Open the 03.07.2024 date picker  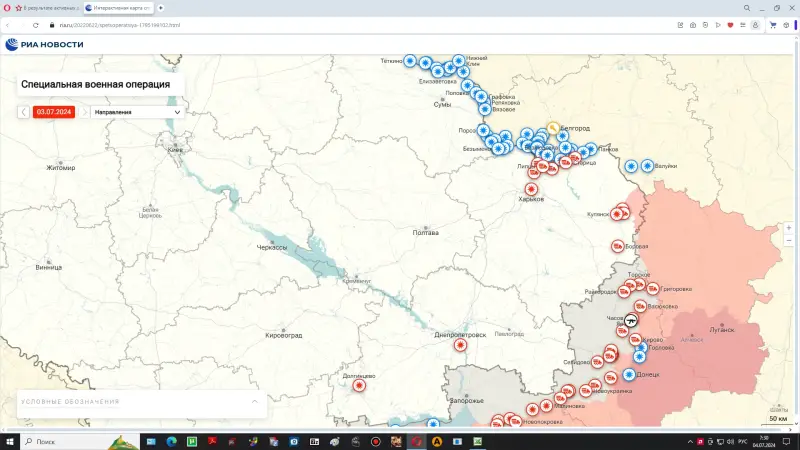(x=54, y=112)
